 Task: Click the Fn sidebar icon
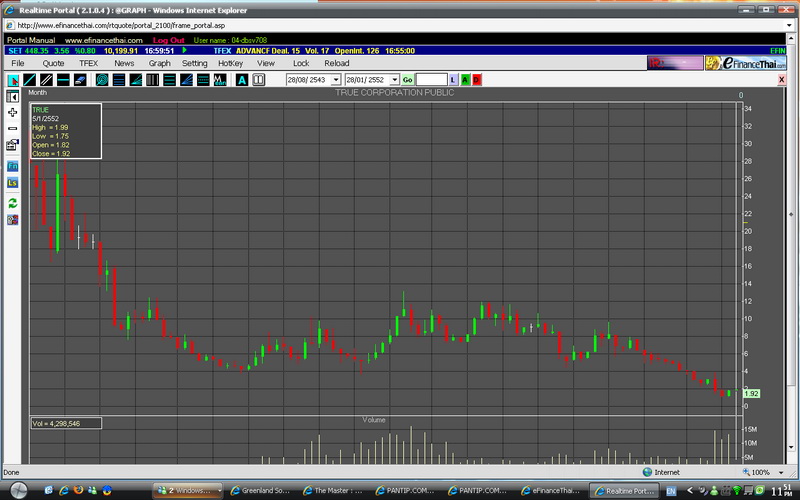point(13,166)
